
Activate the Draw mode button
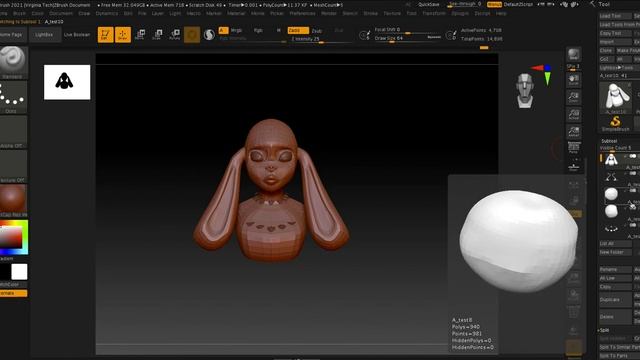click(123, 35)
